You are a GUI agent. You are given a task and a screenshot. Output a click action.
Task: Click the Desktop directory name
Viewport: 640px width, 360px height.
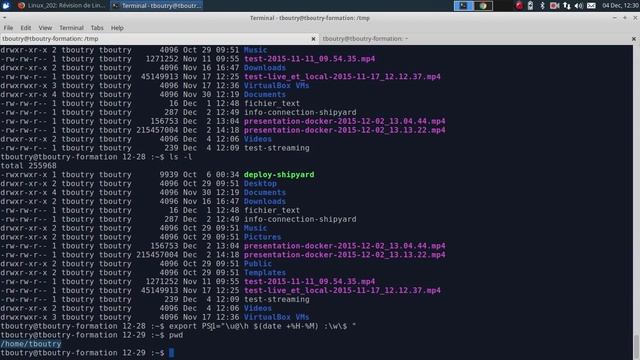pyautogui.click(x=260, y=183)
